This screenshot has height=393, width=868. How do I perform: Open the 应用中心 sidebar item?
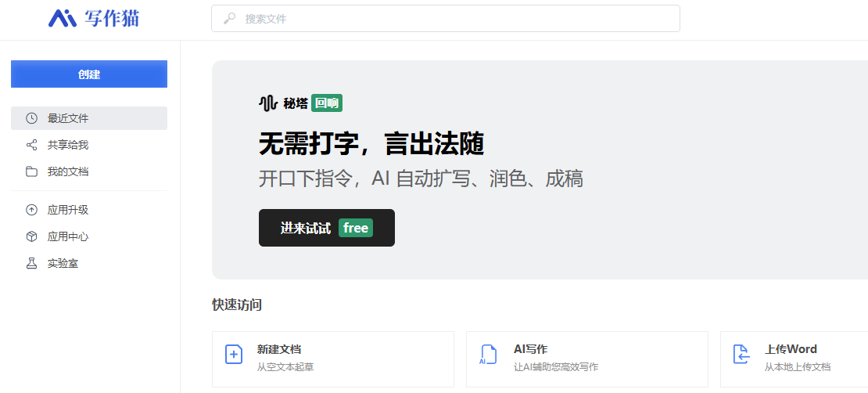[89, 236]
